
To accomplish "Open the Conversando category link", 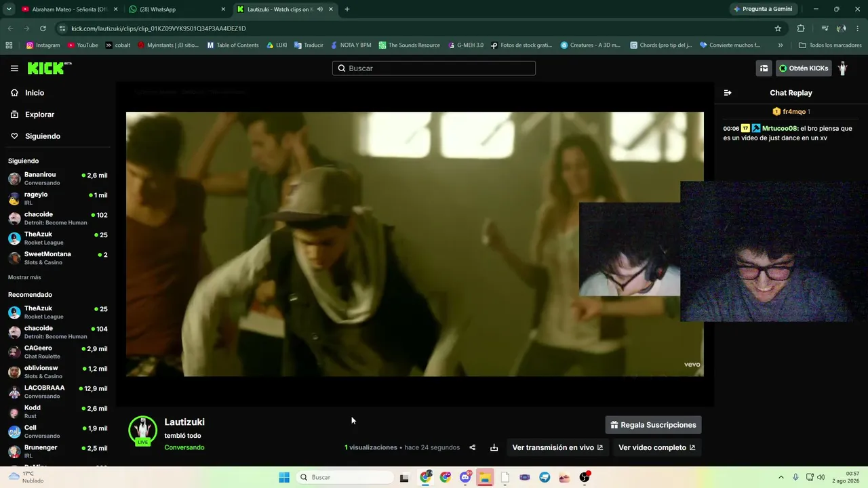I will [184, 447].
